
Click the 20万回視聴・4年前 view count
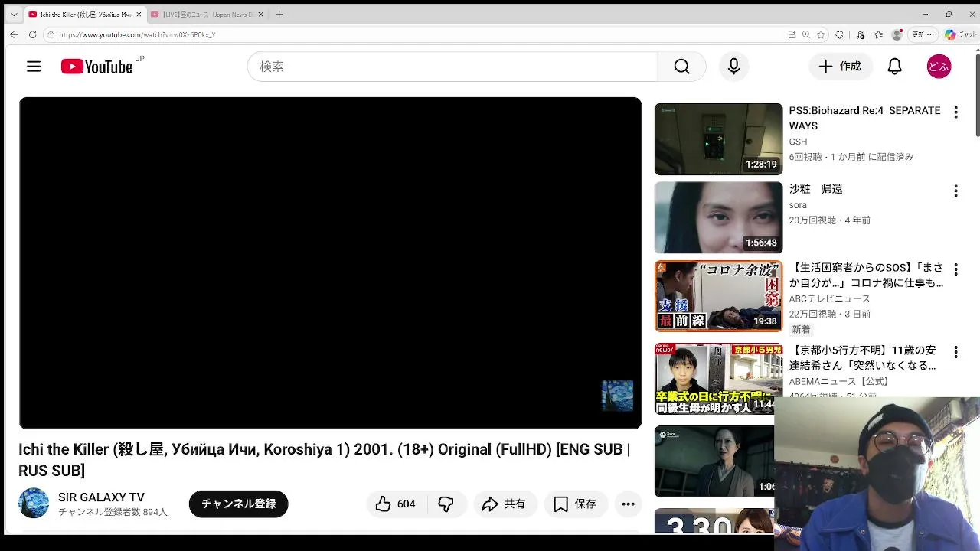pyautogui.click(x=830, y=220)
